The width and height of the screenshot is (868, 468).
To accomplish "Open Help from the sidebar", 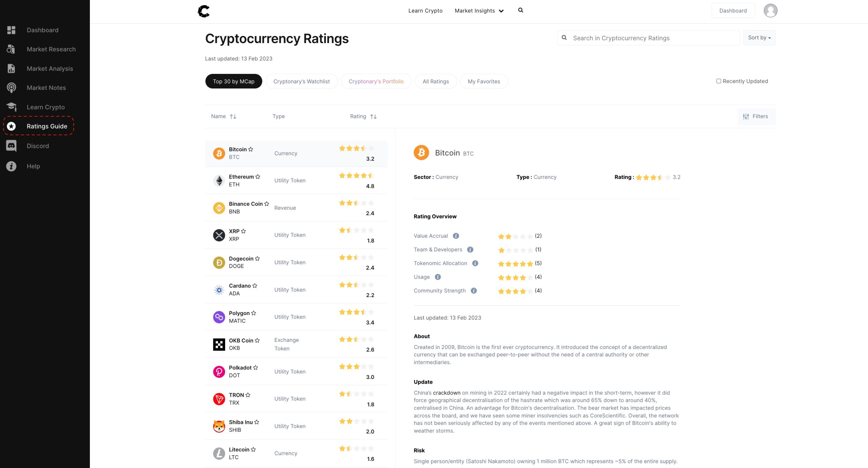I will 33,166.
